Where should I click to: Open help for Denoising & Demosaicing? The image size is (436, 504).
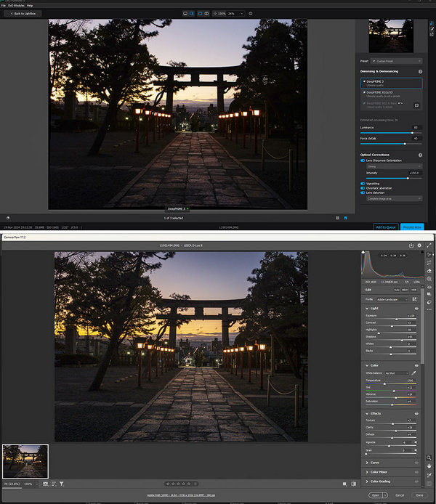[420, 72]
